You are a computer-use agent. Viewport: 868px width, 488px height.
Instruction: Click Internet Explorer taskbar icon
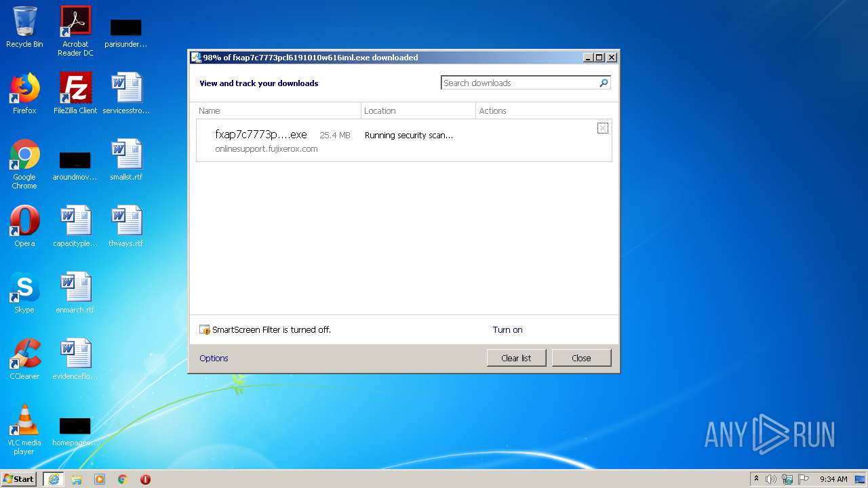54,479
